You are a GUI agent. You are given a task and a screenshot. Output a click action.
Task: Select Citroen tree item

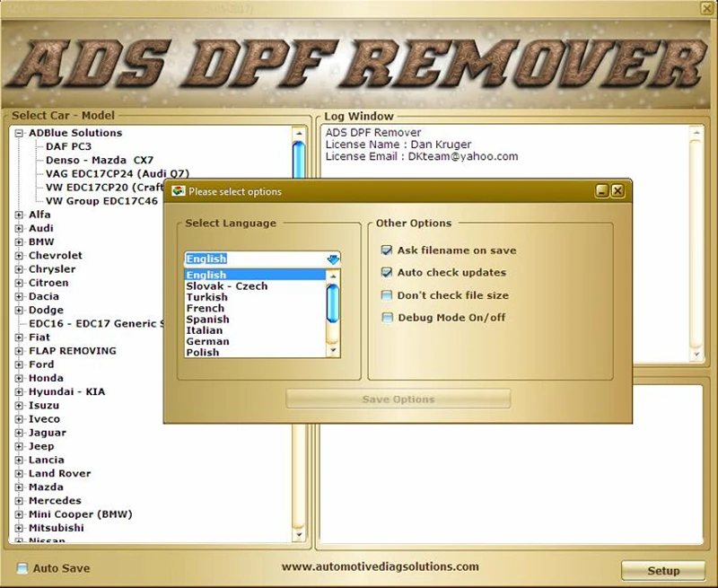[48, 283]
